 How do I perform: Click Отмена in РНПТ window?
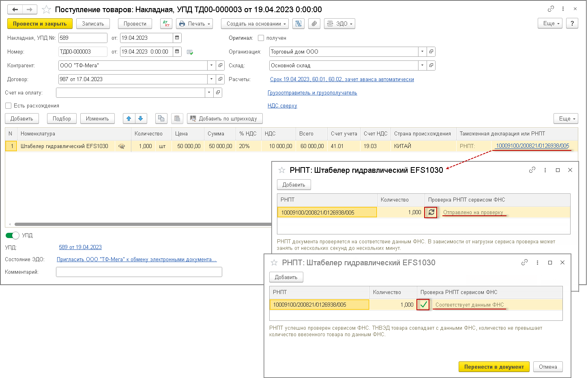[548, 367]
